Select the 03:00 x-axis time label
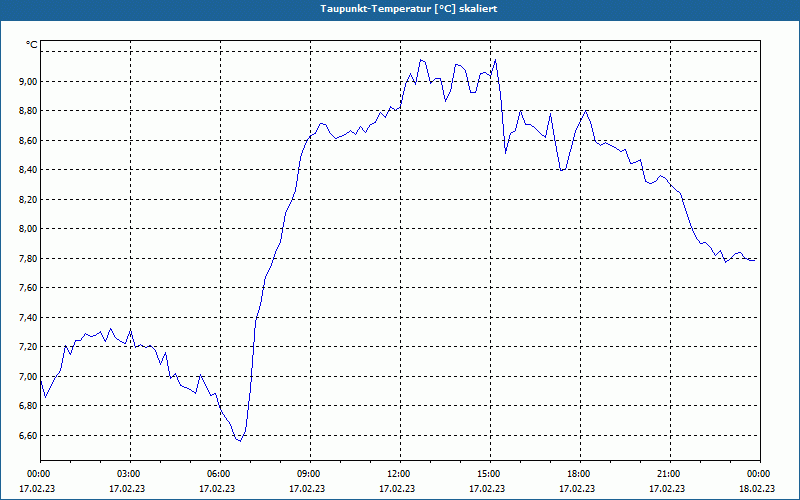Viewport: 800px width, 500px height. (130, 474)
